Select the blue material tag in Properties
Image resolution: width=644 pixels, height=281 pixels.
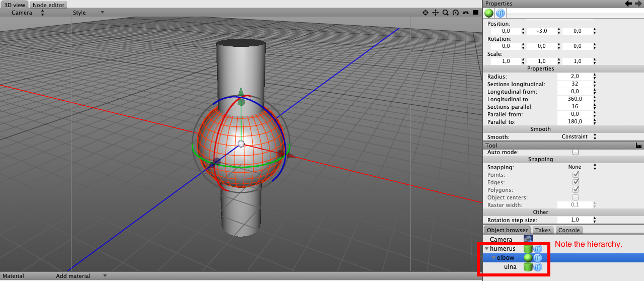click(x=500, y=13)
